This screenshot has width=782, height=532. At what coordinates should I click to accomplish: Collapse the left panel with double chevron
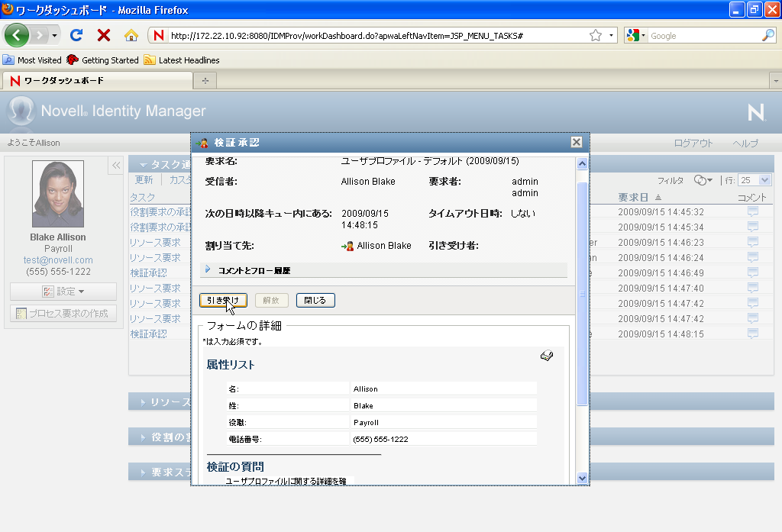pyautogui.click(x=116, y=166)
